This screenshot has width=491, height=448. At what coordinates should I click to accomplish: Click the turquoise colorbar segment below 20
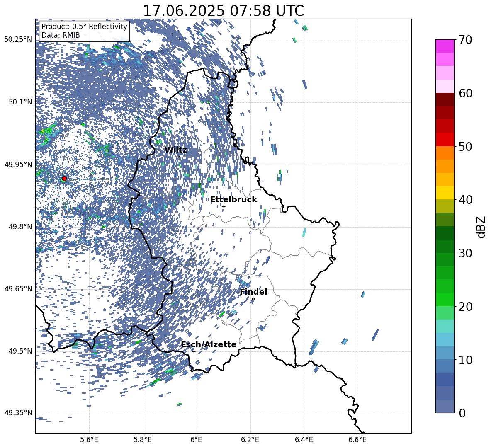tap(445, 326)
